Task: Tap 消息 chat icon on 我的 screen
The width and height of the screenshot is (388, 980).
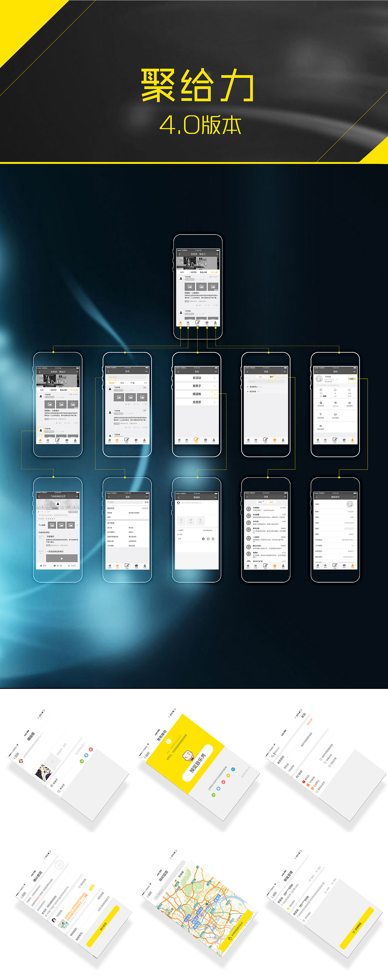Action: (344, 440)
